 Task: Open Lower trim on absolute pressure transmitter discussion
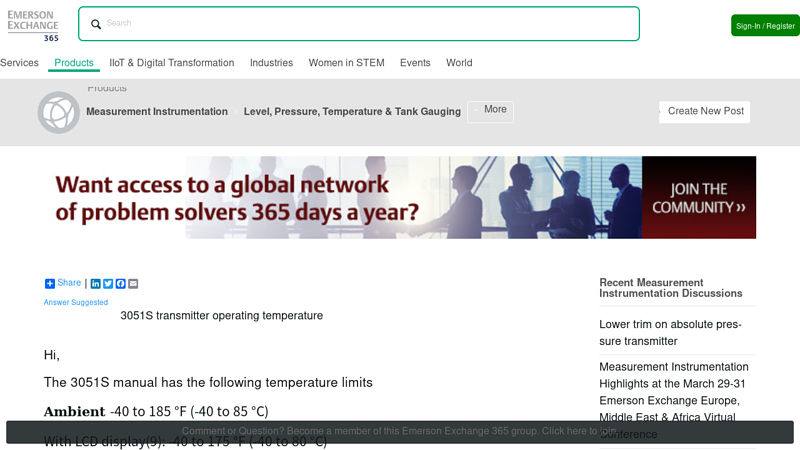coord(670,333)
